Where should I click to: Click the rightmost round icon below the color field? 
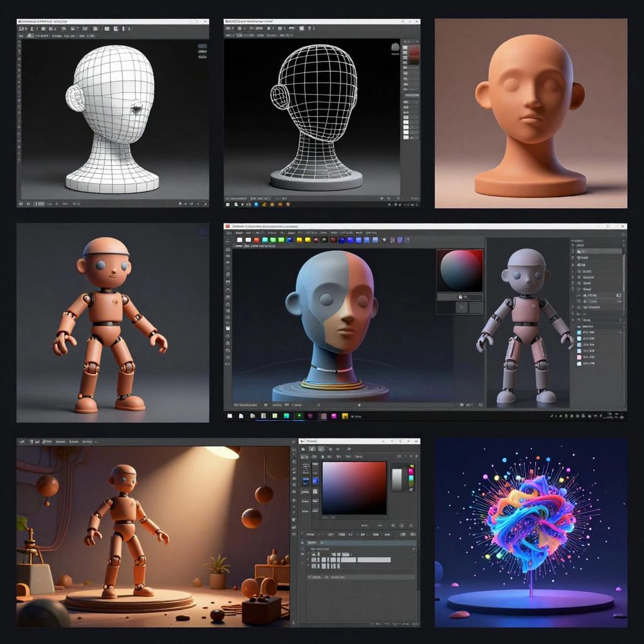411,525
